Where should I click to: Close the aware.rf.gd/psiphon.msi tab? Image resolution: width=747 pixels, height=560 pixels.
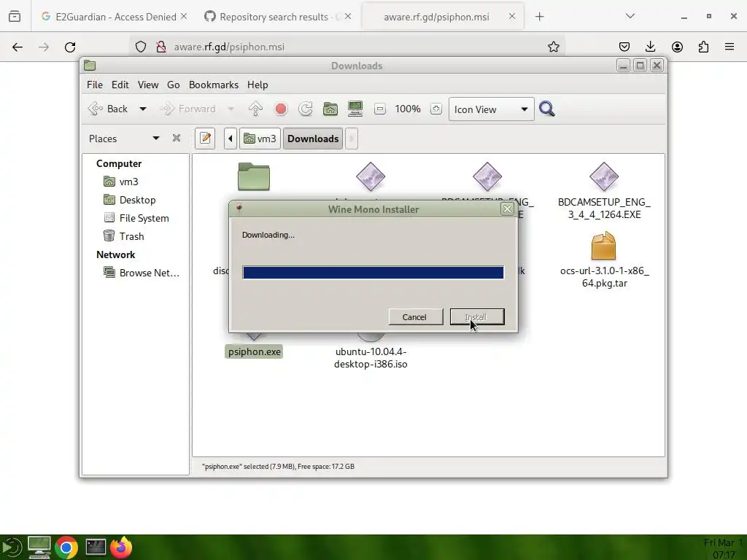tap(512, 16)
